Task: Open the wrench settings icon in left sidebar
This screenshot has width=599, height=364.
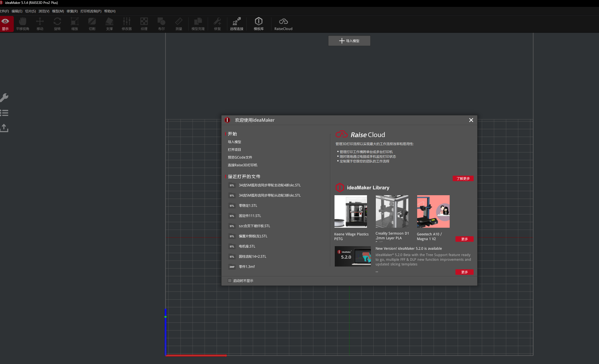Action: [4, 97]
